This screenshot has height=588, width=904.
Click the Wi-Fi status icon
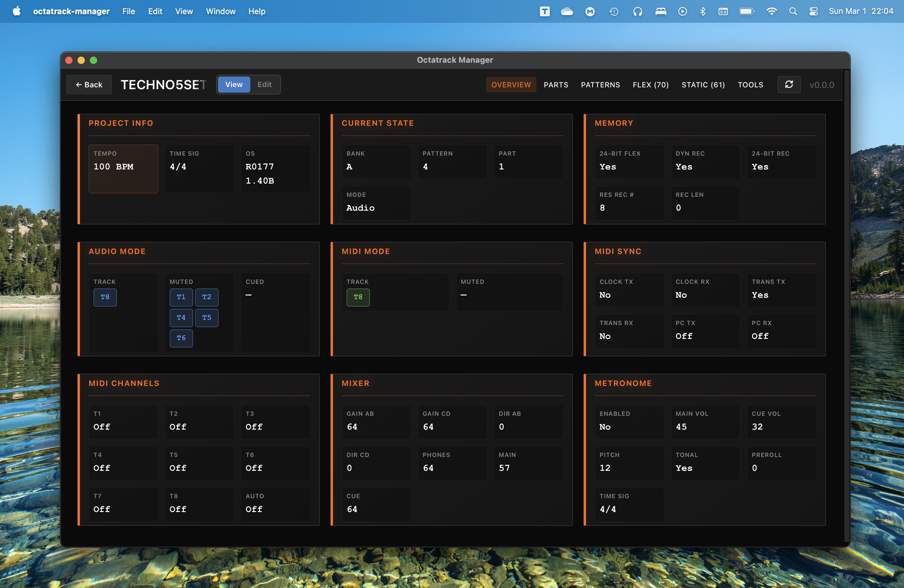pyautogui.click(x=772, y=11)
